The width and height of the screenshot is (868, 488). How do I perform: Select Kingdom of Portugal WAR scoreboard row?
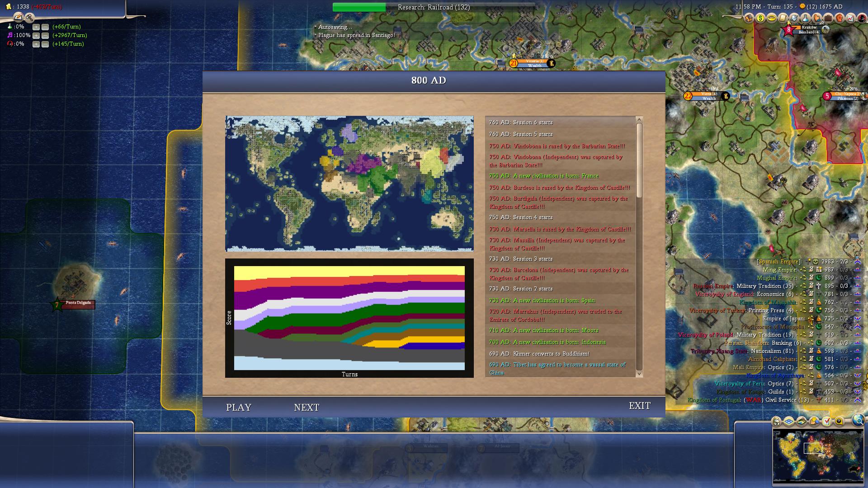pos(774,400)
